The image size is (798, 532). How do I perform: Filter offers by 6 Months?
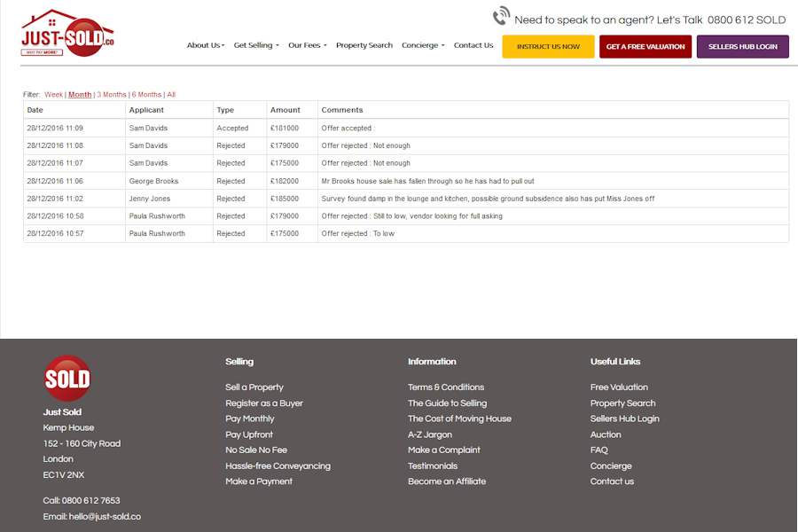pyautogui.click(x=146, y=95)
